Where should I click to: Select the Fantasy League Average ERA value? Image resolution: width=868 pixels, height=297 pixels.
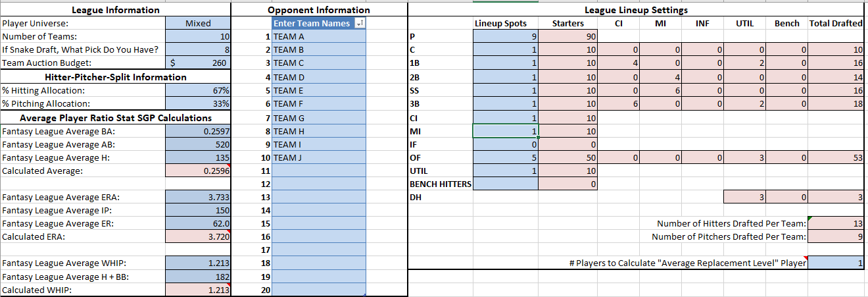point(198,198)
